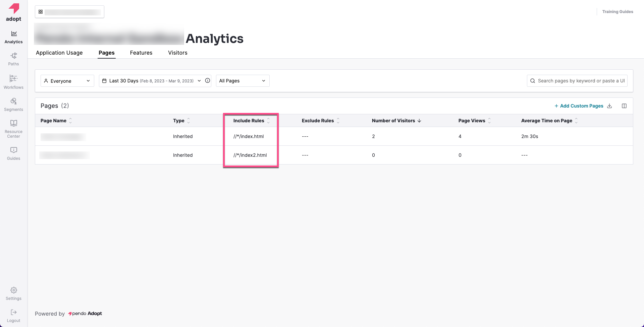Open the Last 30 Days date dropdown
The width and height of the screenshot is (644, 327).
point(155,81)
